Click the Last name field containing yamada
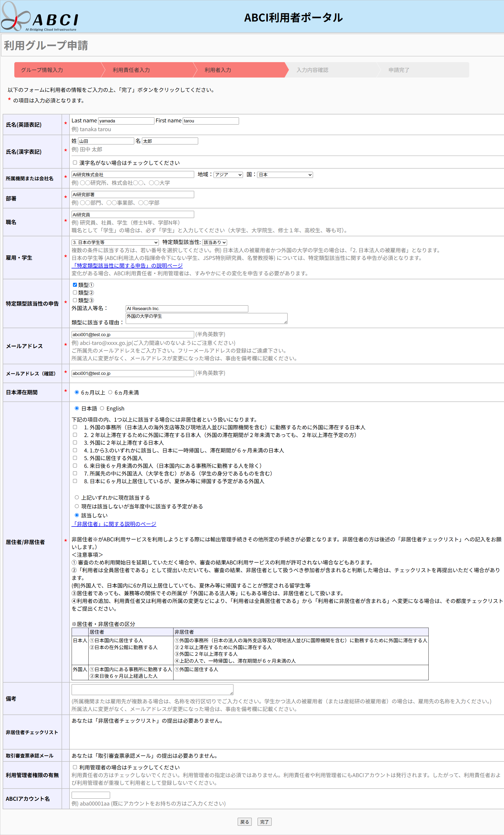Screen dimensions: 504x835 coord(126,121)
